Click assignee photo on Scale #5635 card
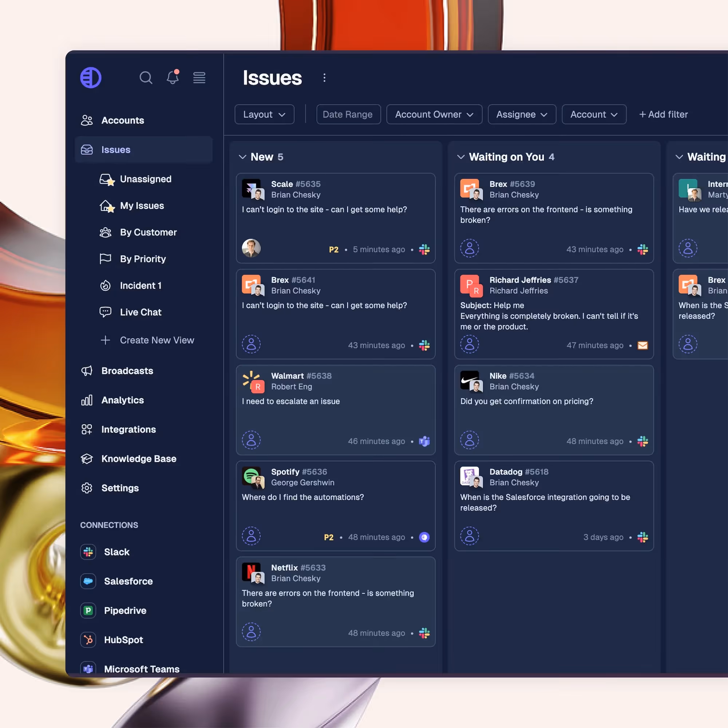Screen dimensions: 728x728 pyautogui.click(x=251, y=248)
